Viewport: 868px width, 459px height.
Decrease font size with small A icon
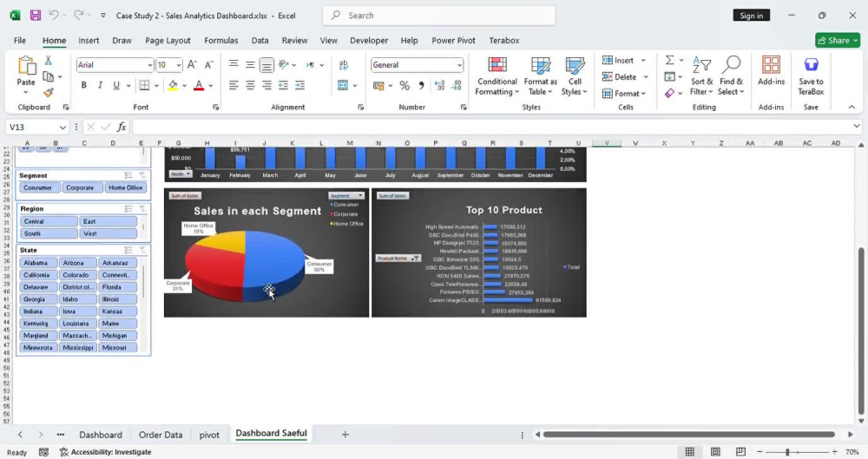(208, 65)
